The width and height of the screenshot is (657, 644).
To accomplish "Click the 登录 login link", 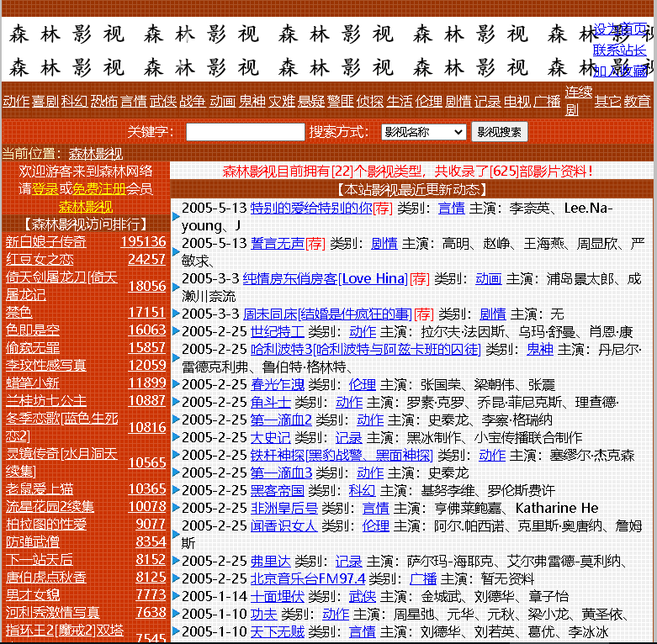I will point(45,188).
